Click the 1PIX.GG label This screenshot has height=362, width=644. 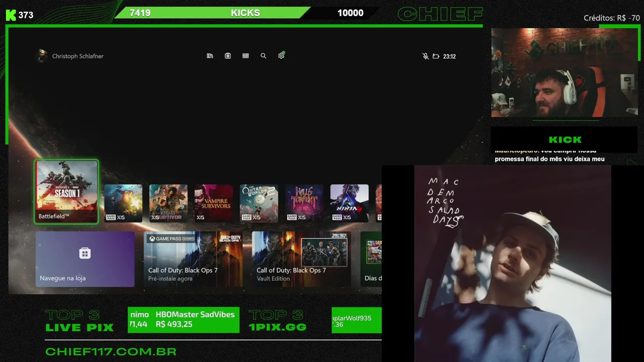click(277, 327)
